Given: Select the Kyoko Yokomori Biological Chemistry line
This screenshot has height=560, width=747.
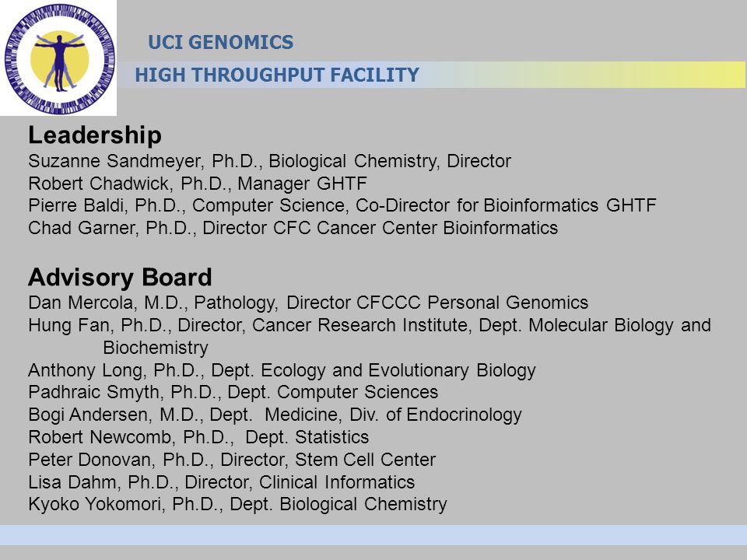Looking at the screenshot, I should (x=238, y=504).
